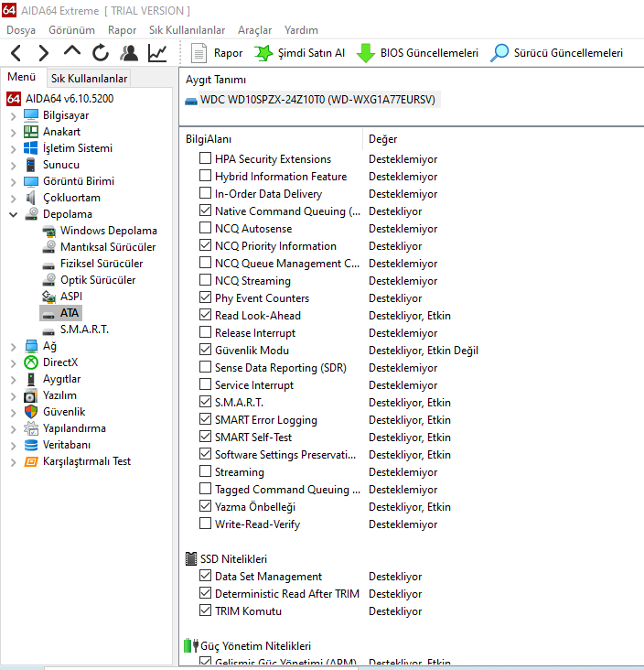Select the Veritabanı database icon
Viewport: 644px width, 670px height.
pyautogui.click(x=31, y=445)
